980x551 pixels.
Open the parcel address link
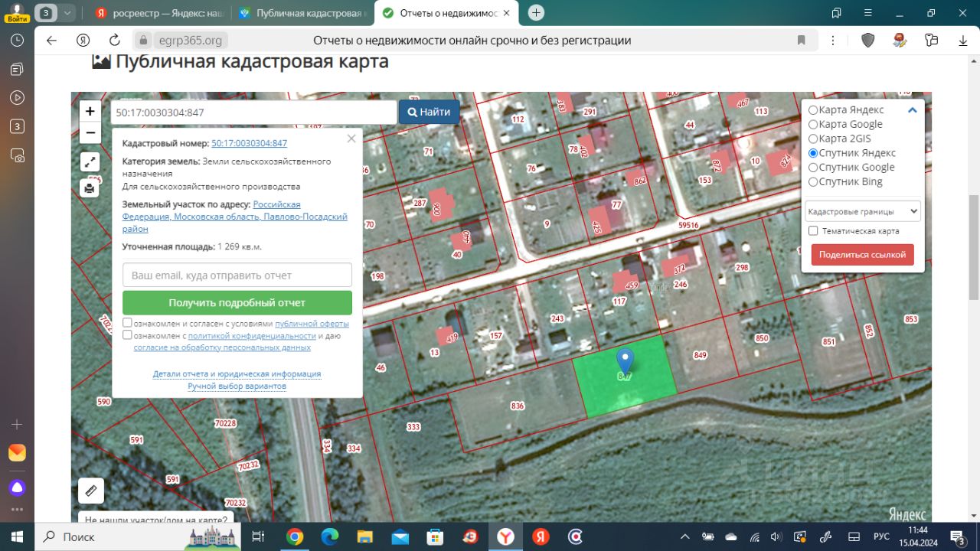click(235, 217)
